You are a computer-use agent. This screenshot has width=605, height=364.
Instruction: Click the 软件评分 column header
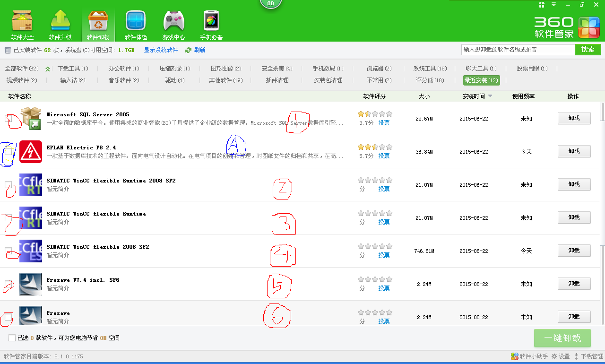(374, 96)
